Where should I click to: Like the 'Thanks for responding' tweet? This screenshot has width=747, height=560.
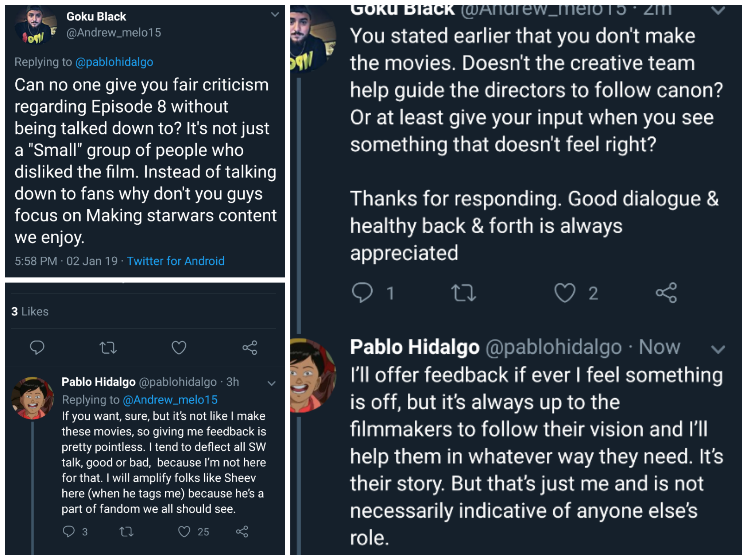point(565,293)
